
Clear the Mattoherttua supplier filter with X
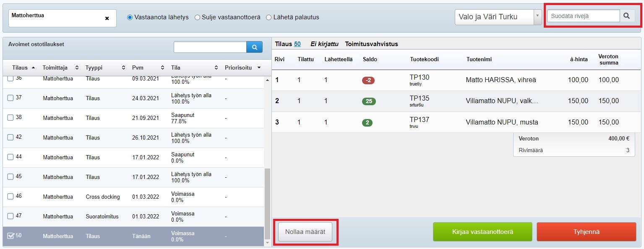(x=107, y=18)
